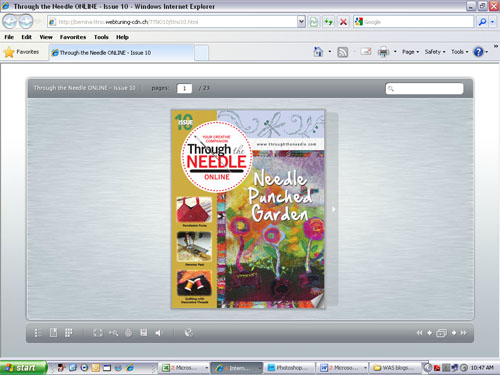
Task: Click the Windows Start button
Action: [23, 368]
